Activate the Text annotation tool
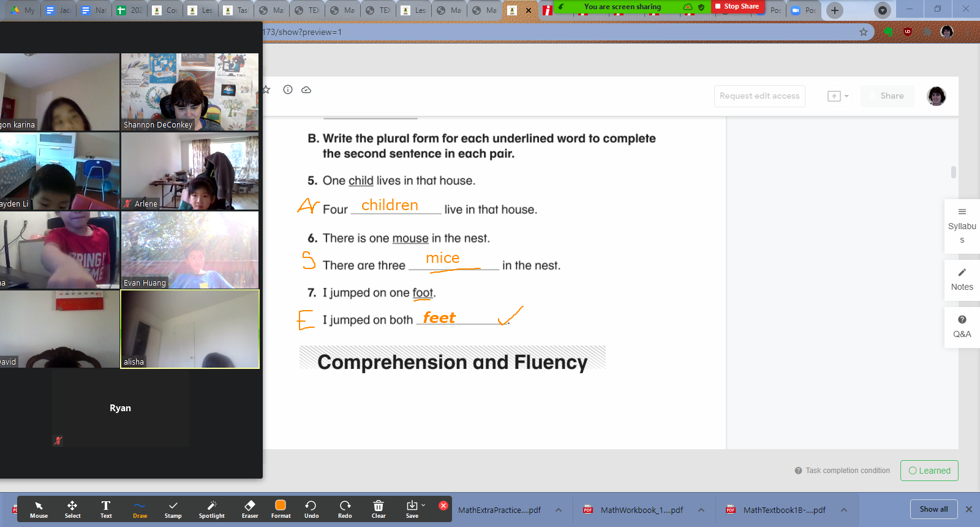This screenshot has height=527, width=980. pos(106,509)
